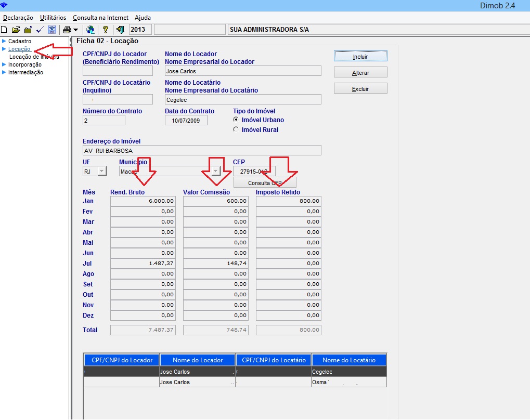Click the SUA ADMINISTRADORA S/A name field
This screenshot has height=420, width=530.
pos(379,30)
